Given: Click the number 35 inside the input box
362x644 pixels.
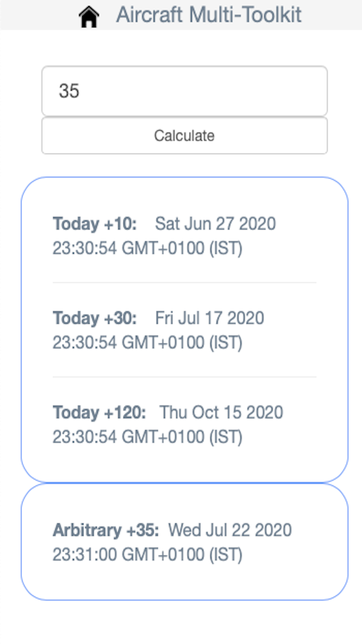Looking at the screenshot, I should (69, 91).
